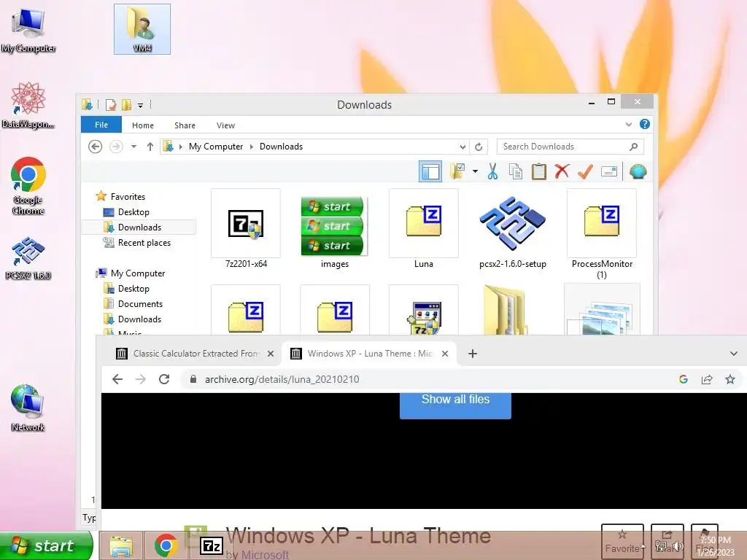Open a new Chrome tab
The image size is (747, 560).
pos(473,354)
